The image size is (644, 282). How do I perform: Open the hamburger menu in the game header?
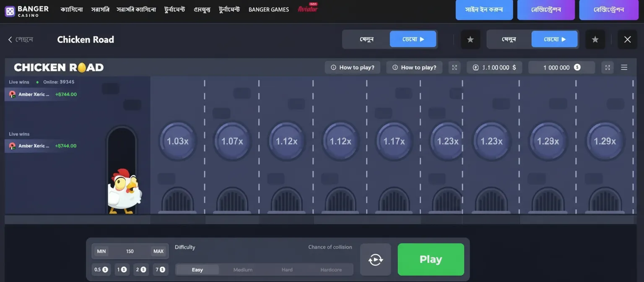pos(624,68)
